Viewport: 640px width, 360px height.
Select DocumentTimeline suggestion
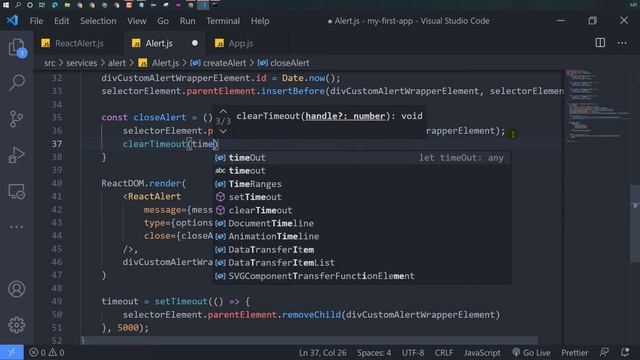(362, 223)
